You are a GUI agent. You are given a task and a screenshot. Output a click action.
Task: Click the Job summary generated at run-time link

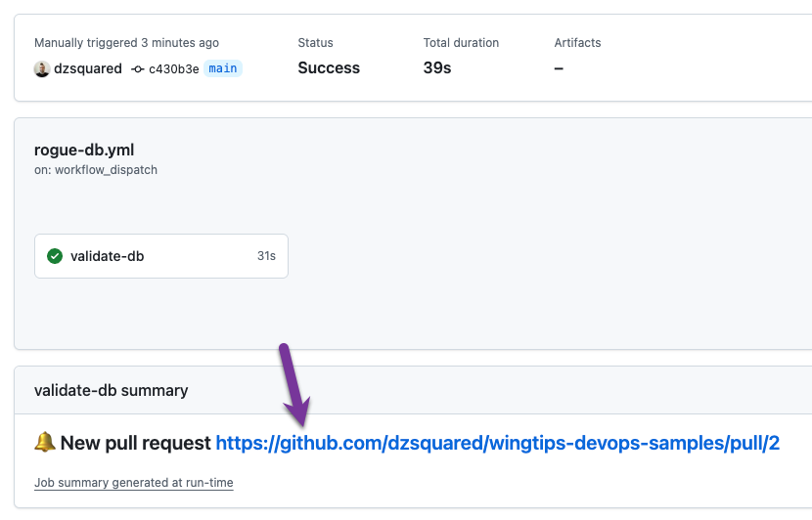tap(134, 483)
